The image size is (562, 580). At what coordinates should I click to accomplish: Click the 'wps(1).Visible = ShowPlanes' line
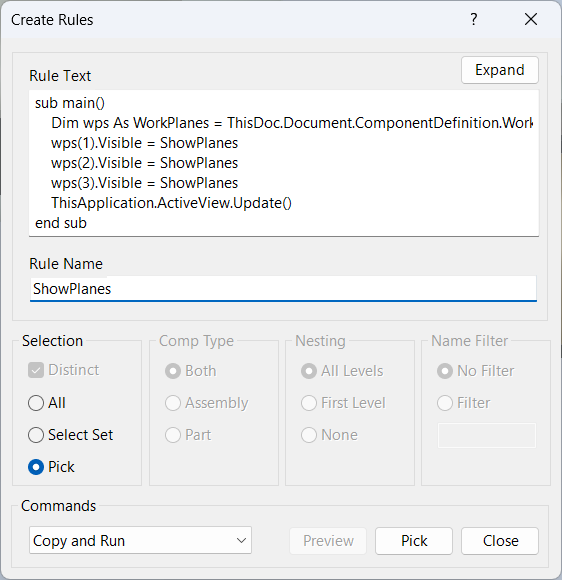pos(144,143)
